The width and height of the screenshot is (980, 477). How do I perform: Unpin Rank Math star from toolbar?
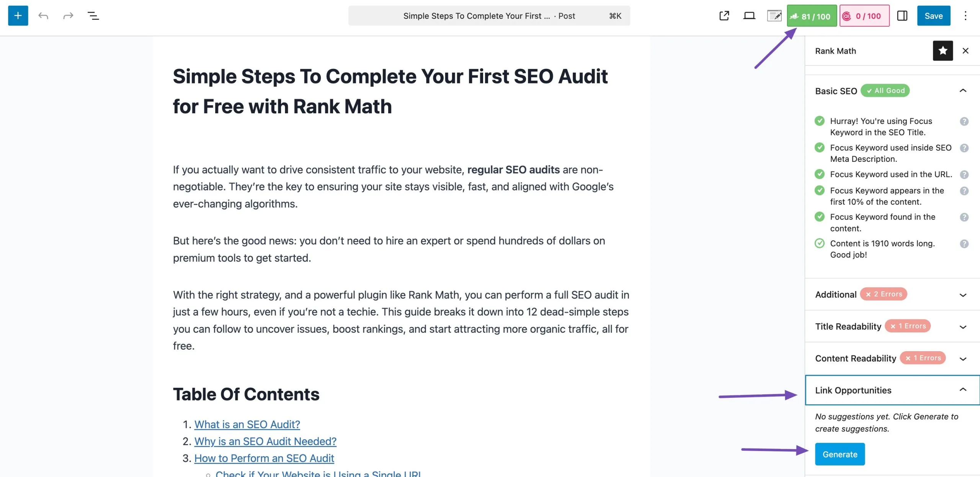pos(942,50)
